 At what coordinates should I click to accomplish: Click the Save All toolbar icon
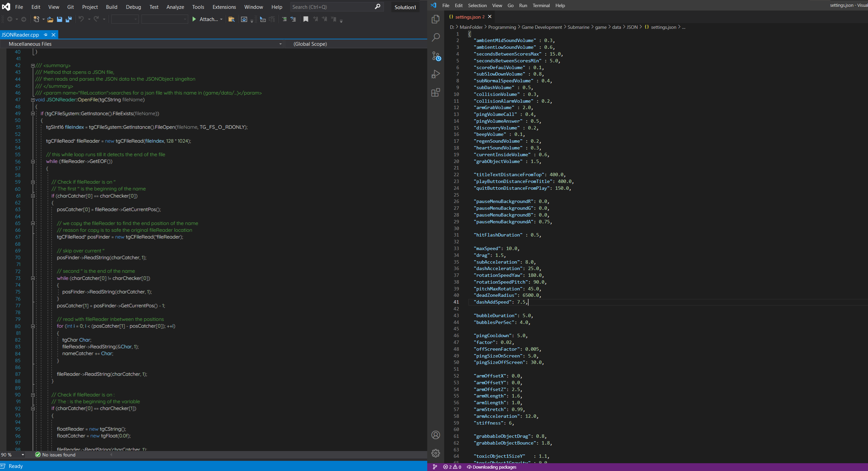[69, 19]
